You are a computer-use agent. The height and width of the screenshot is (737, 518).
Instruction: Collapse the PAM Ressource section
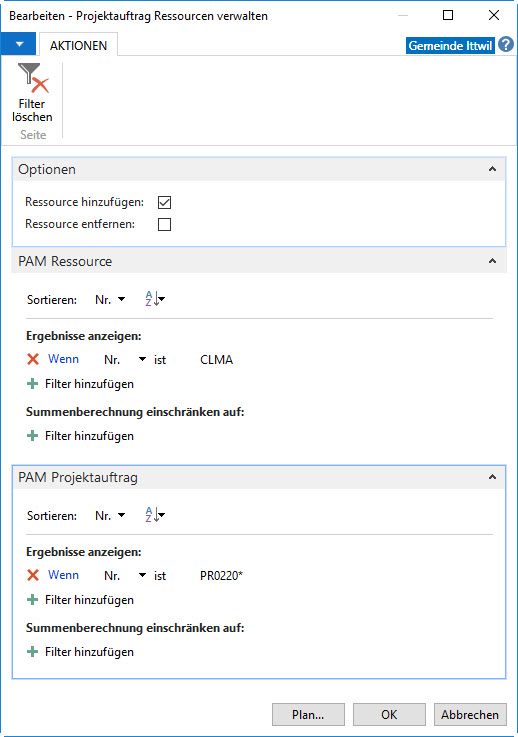point(492,261)
